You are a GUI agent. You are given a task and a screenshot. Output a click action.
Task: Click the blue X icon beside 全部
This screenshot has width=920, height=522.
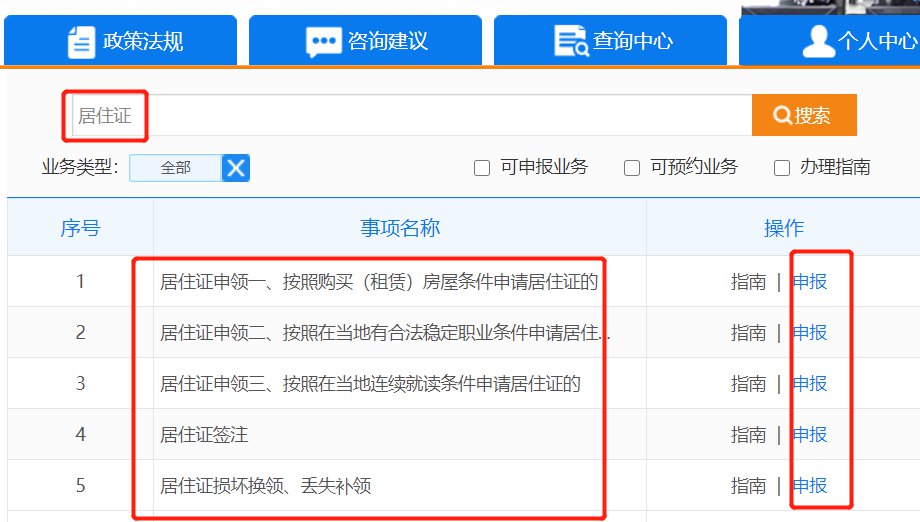click(x=236, y=168)
